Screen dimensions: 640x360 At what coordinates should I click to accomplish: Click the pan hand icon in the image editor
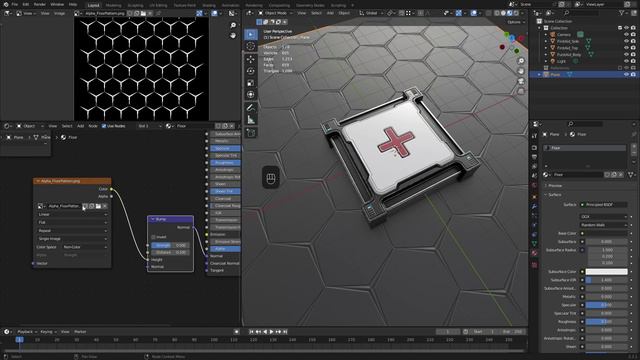(233, 36)
